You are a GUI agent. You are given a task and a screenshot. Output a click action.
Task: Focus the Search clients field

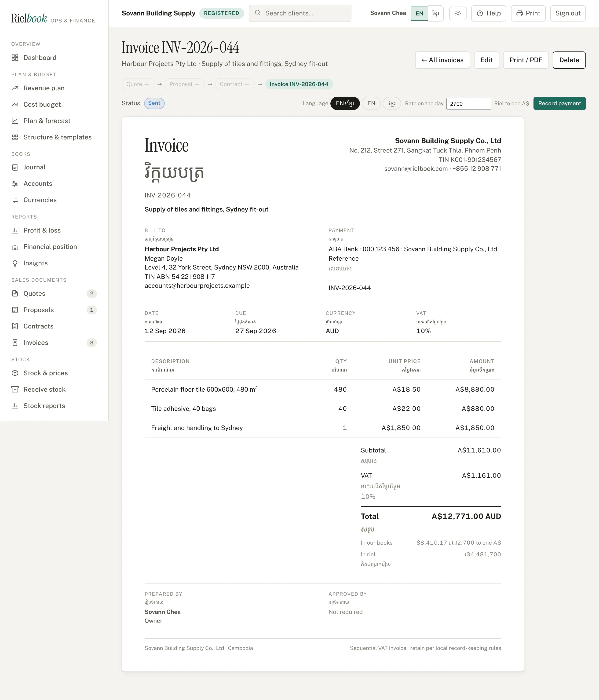[300, 14]
